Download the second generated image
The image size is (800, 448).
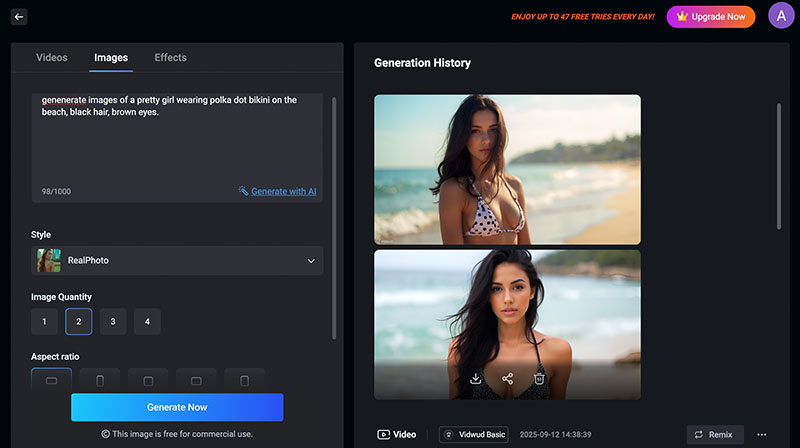[476, 379]
